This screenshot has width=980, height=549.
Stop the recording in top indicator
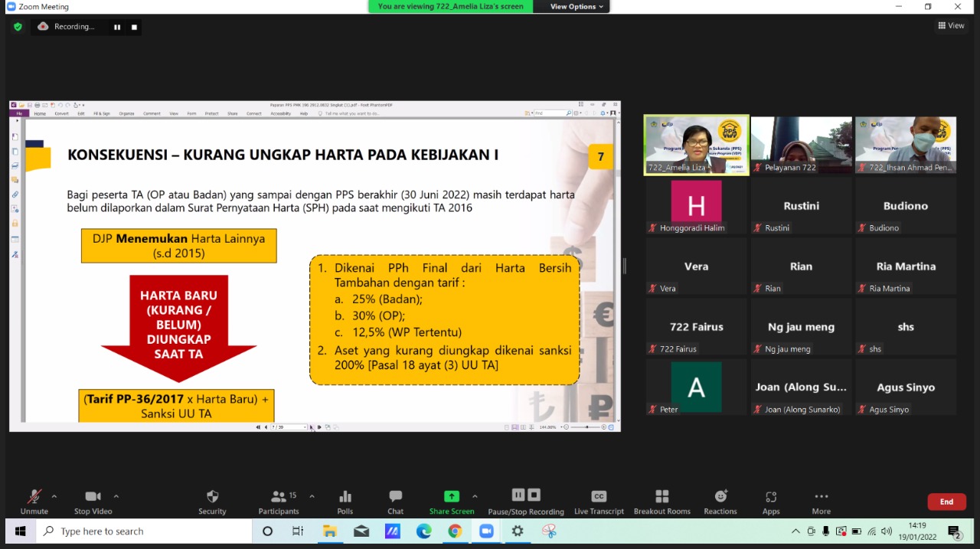pos(134,27)
